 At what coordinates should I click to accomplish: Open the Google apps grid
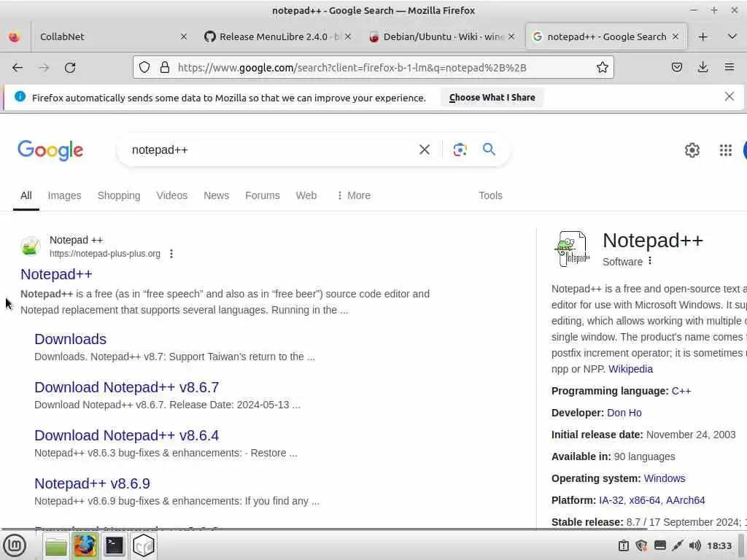pos(726,150)
